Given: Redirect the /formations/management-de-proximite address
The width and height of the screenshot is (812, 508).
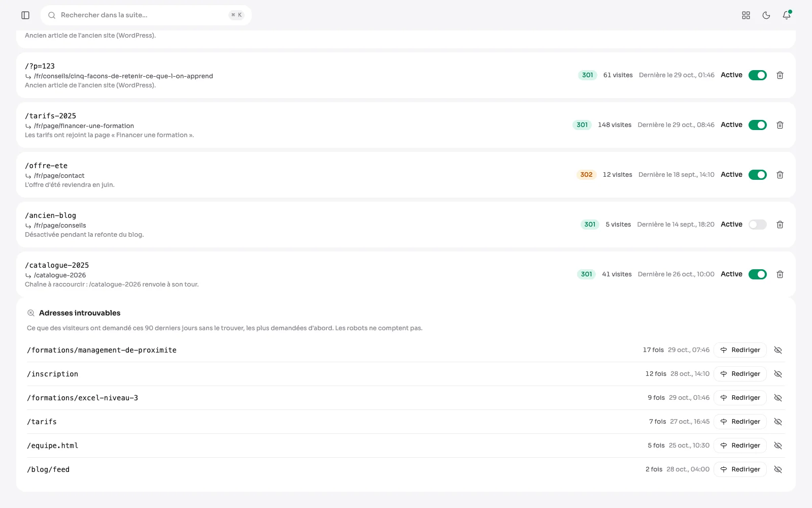Looking at the screenshot, I should (740, 350).
